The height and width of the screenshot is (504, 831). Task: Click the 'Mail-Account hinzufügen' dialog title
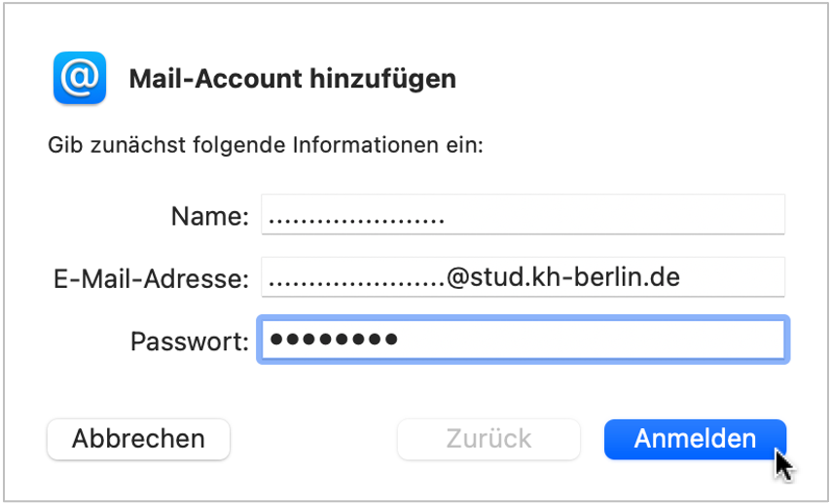point(293,79)
